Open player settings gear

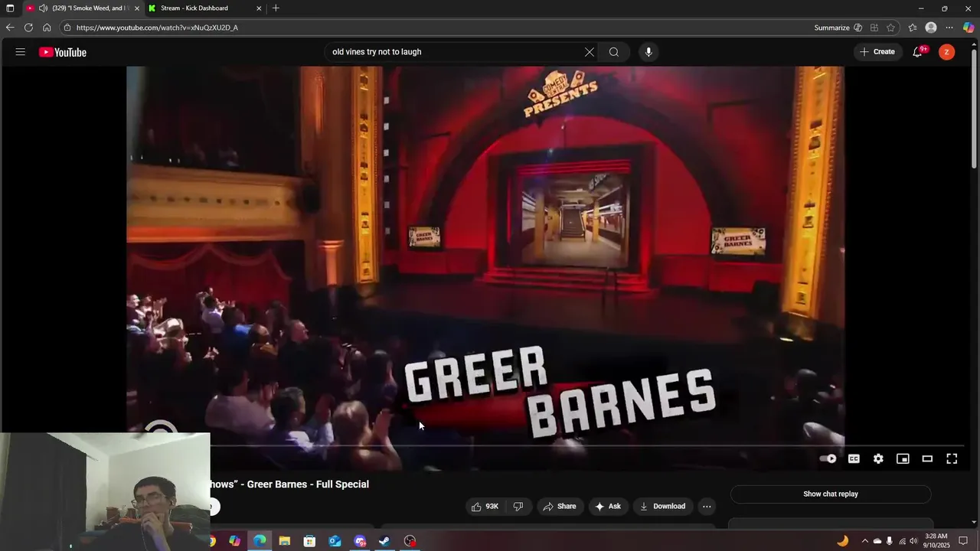(x=878, y=458)
